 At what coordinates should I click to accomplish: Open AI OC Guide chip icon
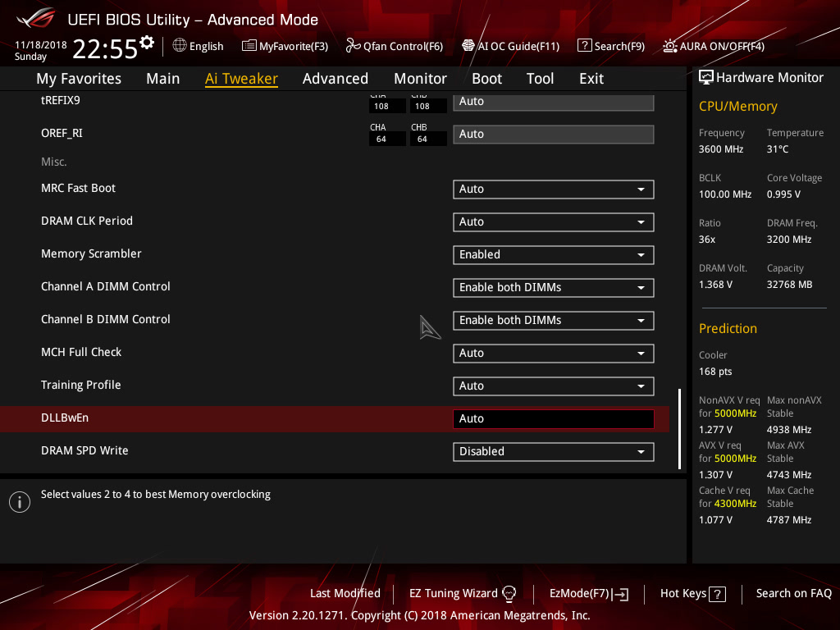tap(468, 46)
